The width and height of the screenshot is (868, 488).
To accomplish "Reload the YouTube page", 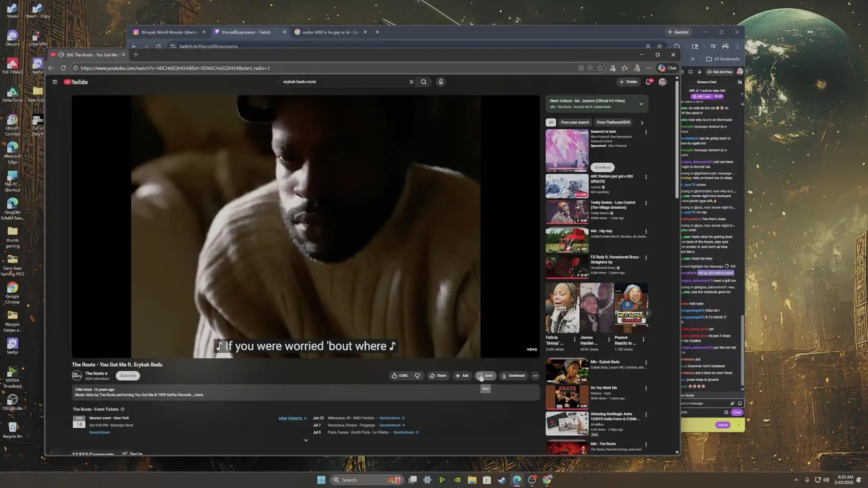I will tap(63, 68).
